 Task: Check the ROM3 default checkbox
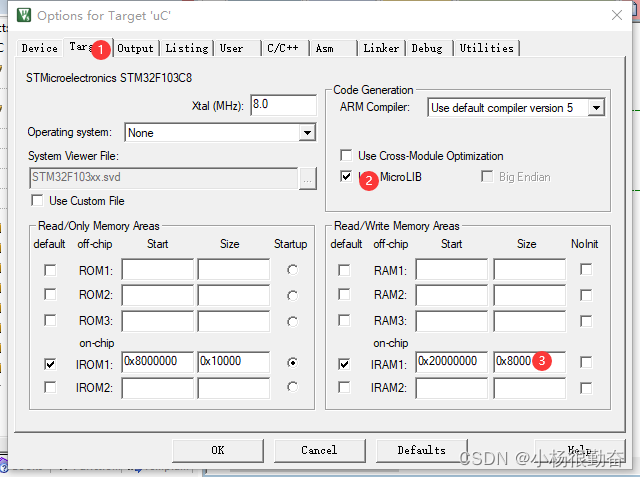(x=50, y=320)
